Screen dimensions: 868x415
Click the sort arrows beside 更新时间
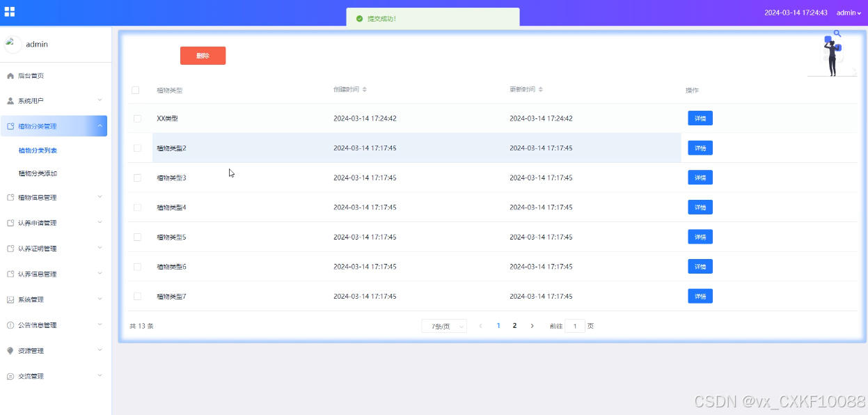pyautogui.click(x=540, y=90)
